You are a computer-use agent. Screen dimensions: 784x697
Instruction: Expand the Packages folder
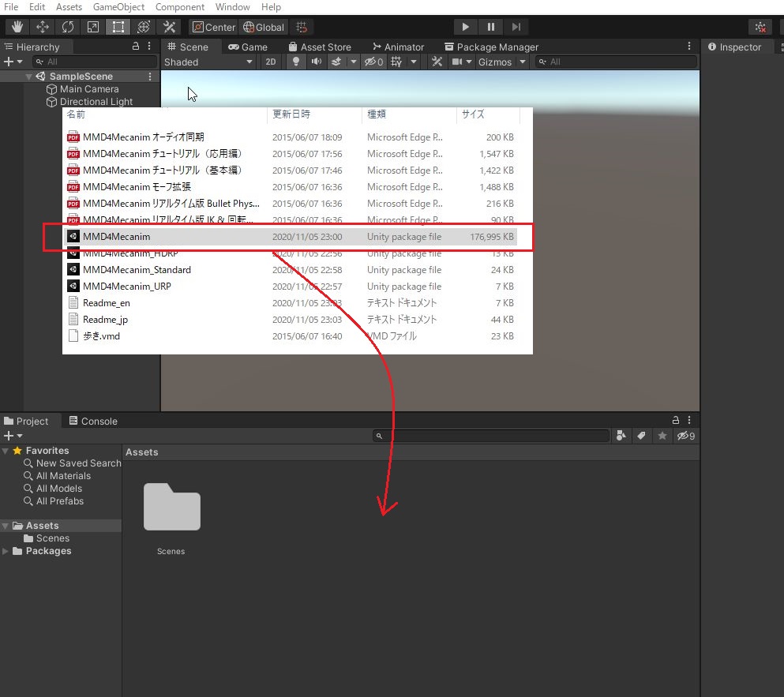pos(6,551)
